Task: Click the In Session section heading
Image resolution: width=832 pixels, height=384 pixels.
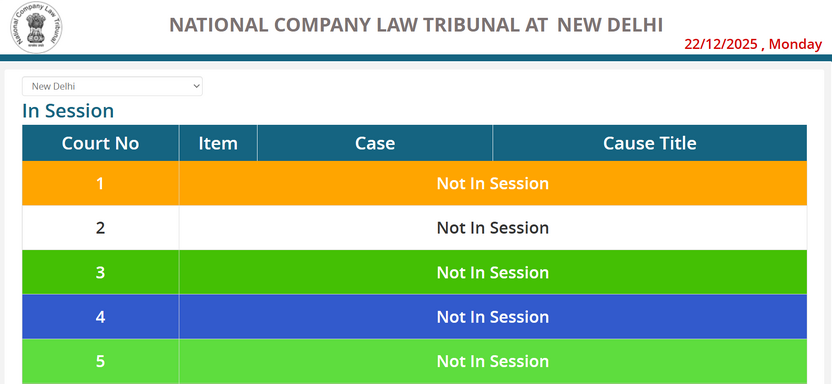Action: (x=68, y=111)
